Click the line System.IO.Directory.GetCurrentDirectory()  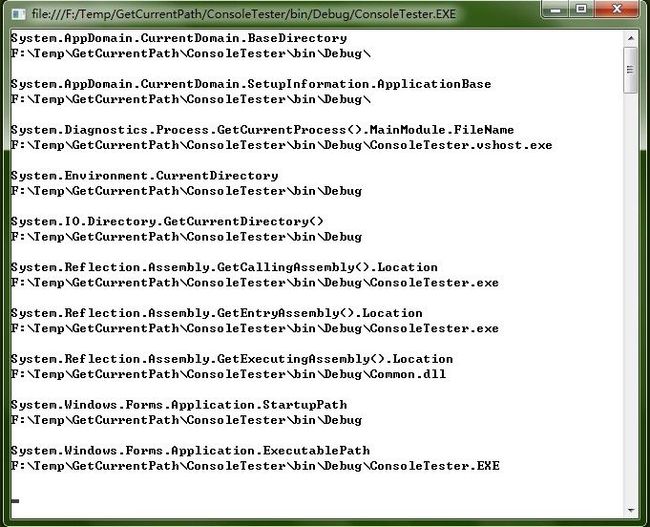[167, 221]
